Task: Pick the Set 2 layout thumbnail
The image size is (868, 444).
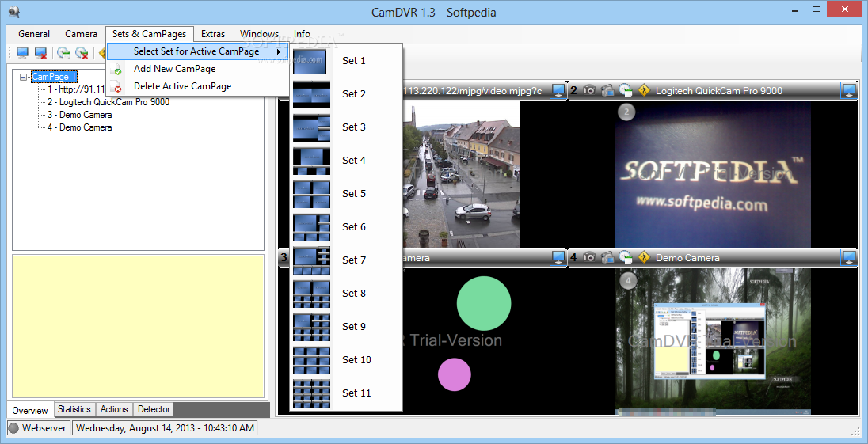Action: 312,94
